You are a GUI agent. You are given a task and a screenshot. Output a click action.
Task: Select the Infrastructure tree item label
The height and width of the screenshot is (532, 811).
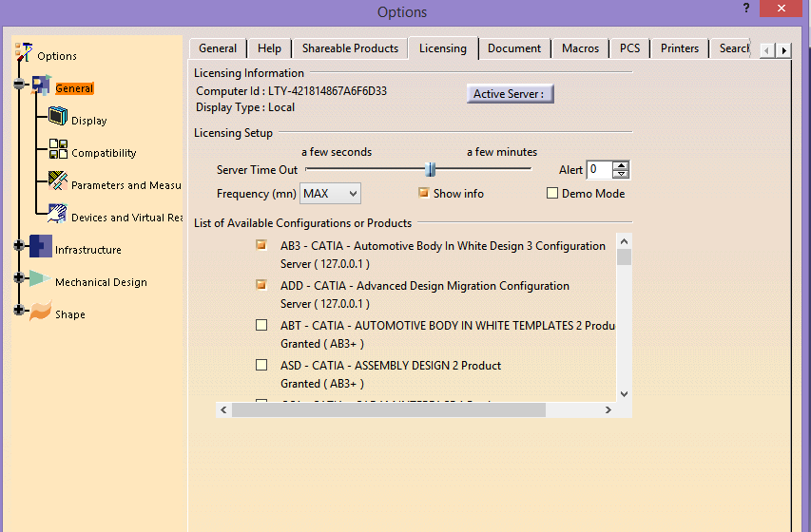(x=87, y=250)
